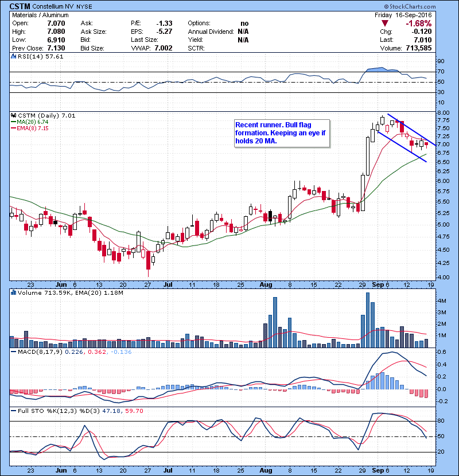
Task: Click the Jul label beneath the stochastic panel
Action: click(x=168, y=470)
